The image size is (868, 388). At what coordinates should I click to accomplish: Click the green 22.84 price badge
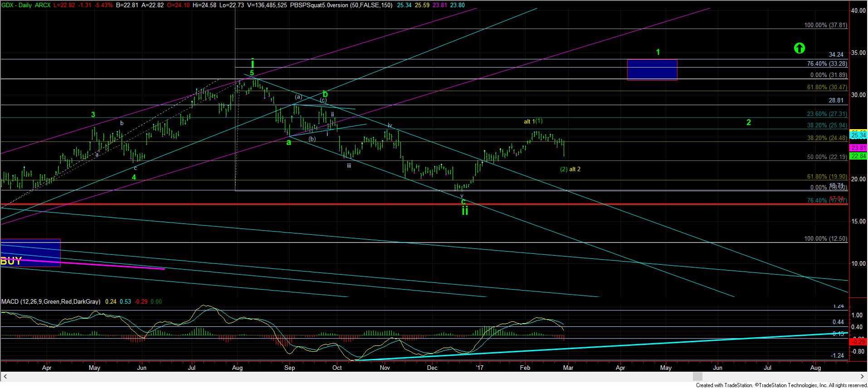[858, 156]
